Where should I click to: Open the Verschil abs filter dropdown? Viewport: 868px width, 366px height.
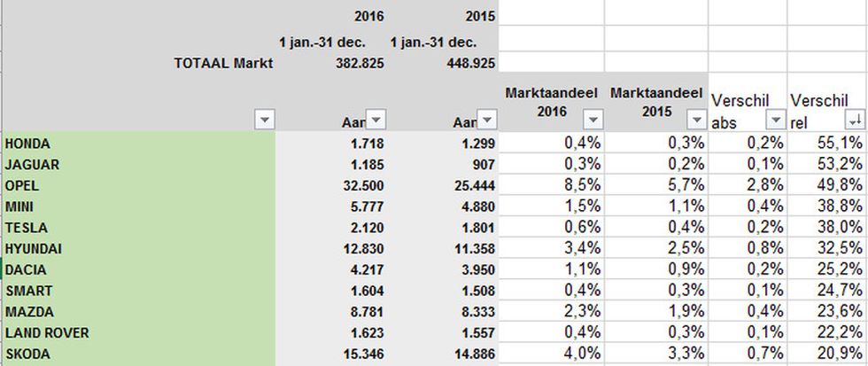[776, 120]
